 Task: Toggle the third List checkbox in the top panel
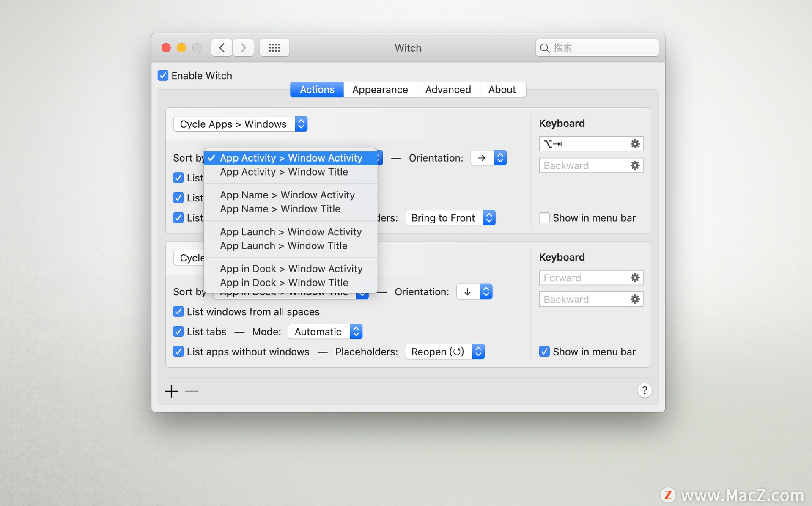point(178,218)
